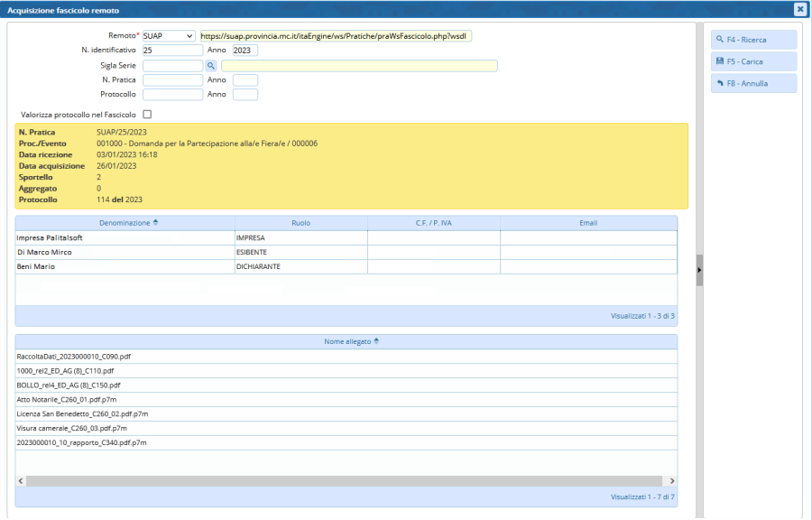This screenshot has width=812, height=520.
Task: Click the attachments list horizontal scrollbar
Action: click(343, 481)
